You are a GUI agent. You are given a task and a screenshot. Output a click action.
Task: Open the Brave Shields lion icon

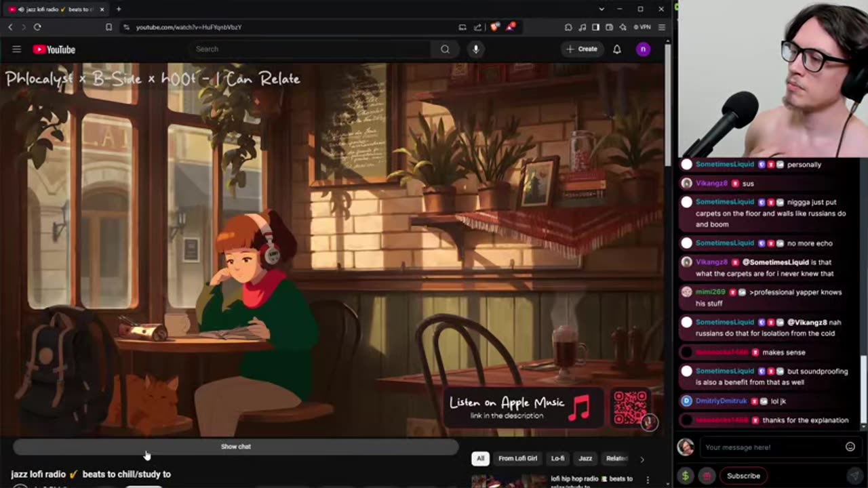(x=494, y=27)
